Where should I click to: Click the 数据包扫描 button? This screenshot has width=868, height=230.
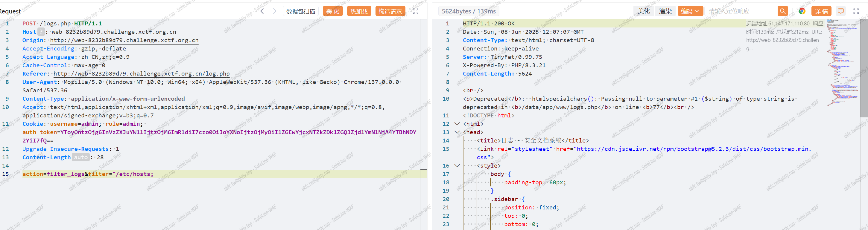[x=301, y=11]
